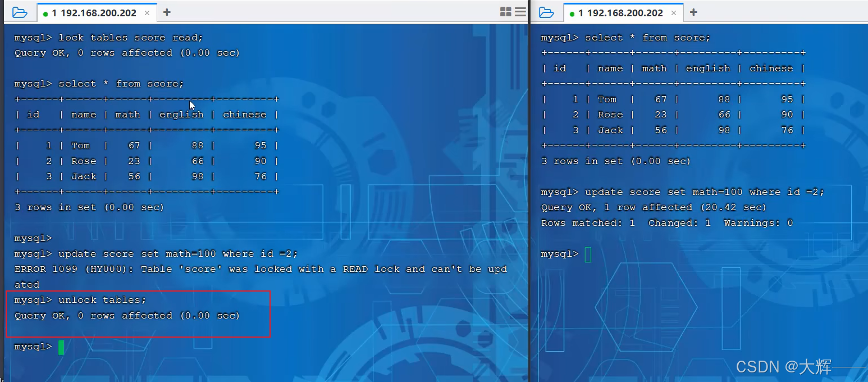Click 'Jack' row in right pane table
This screenshot has height=382, width=868.
673,130
